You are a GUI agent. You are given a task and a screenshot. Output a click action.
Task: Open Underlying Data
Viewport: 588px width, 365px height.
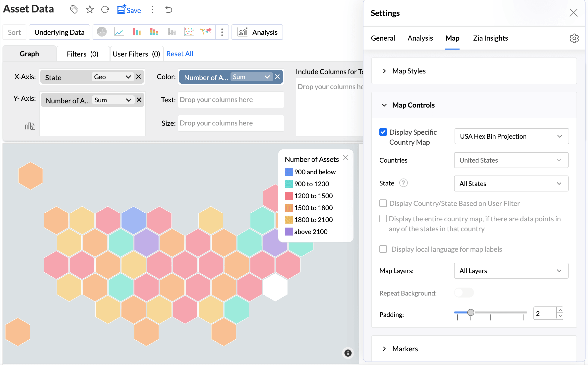pos(59,32)
